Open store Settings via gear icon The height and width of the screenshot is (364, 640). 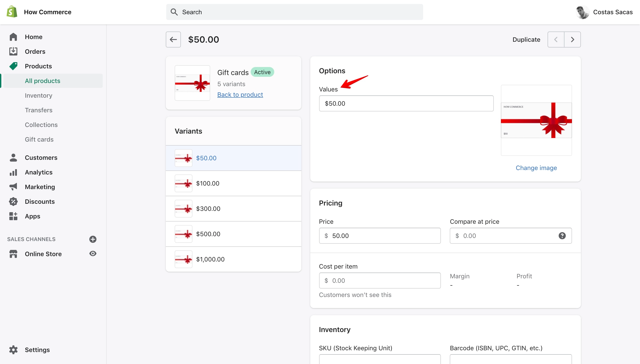tap(13, 350)
